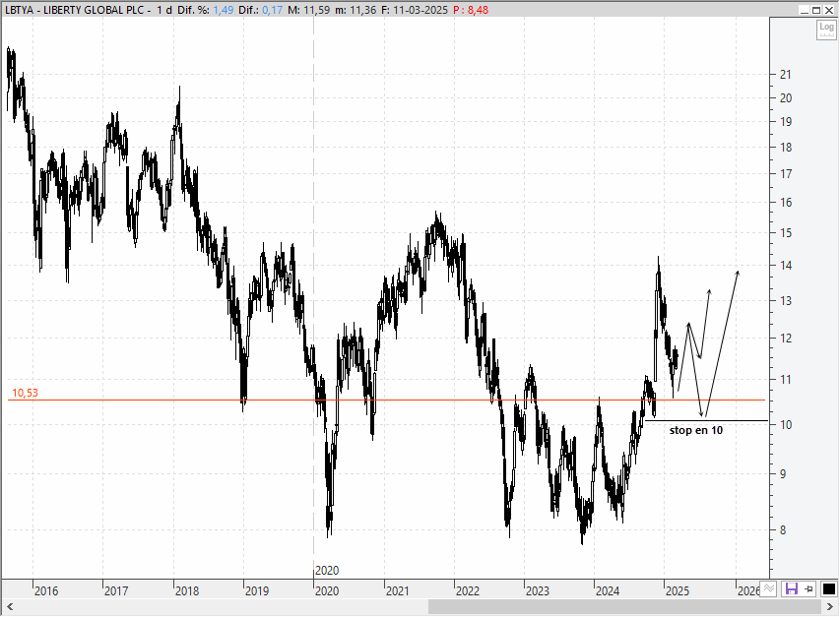The width and height of the screenshot is (840, 617).
Task: Click the orange 10,53 price label
Action: [x=25, y=393]
